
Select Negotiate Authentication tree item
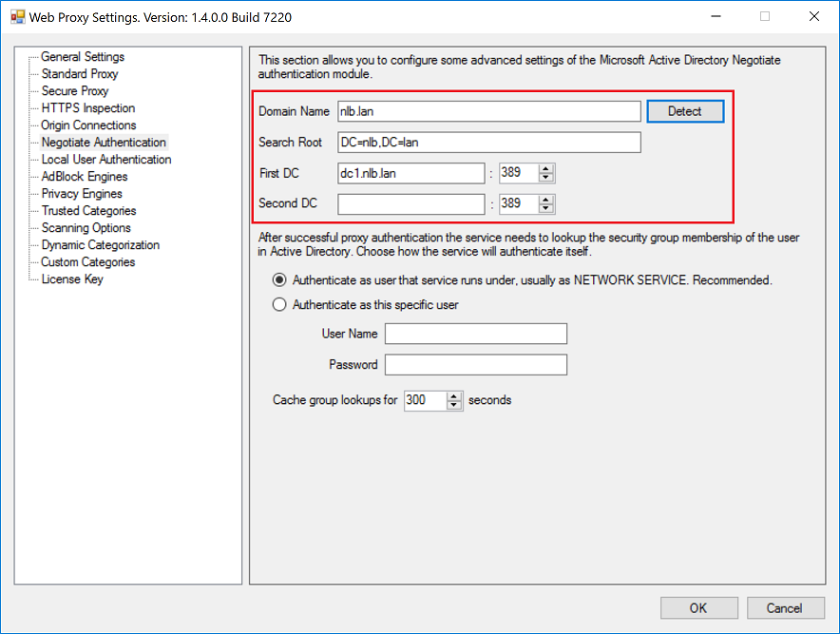(x=104, y=143)
